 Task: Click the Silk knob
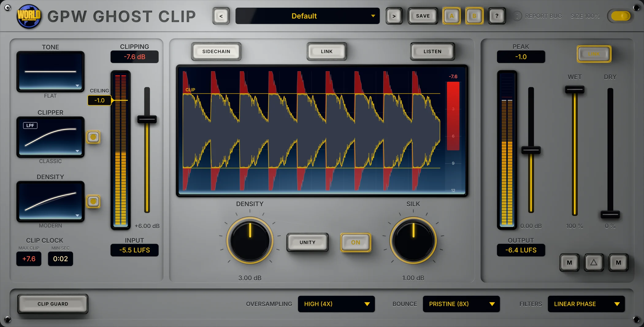pyautogui.click(x=413, y=240)
